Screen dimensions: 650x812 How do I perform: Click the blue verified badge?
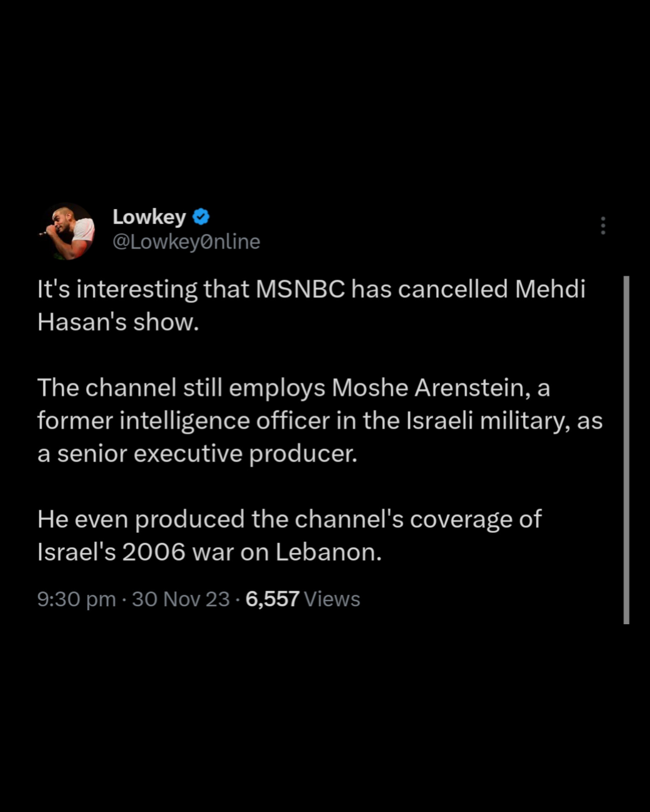[201, 217]
